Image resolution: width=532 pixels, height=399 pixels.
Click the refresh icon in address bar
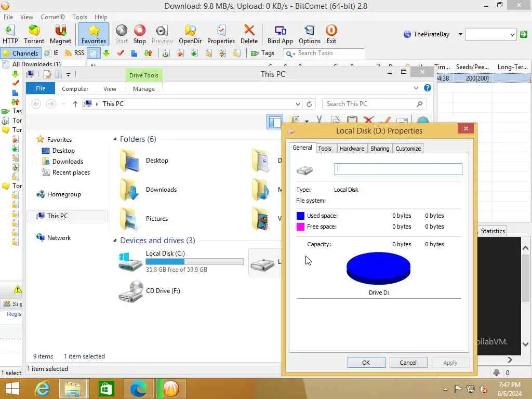pyautogui.click(x=309, y=104)
